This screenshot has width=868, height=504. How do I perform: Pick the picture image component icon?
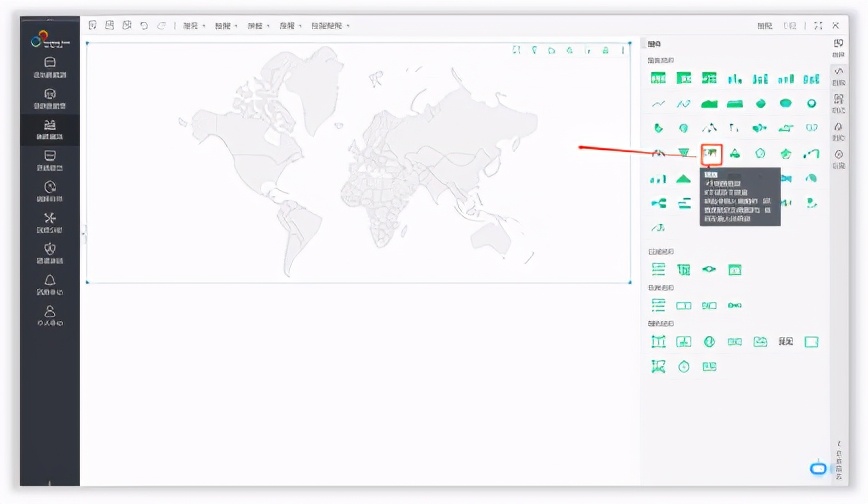click(x=760, y=342)
